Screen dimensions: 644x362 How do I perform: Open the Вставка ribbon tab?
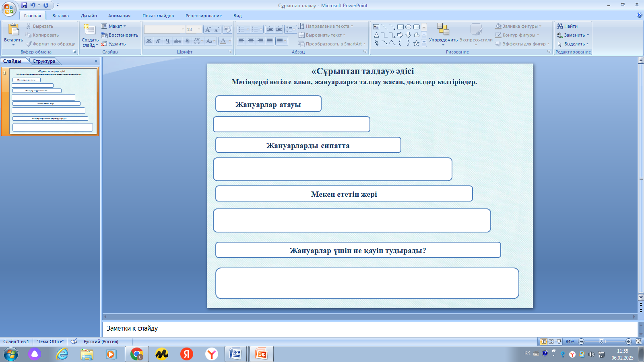[x=60, y=16]
